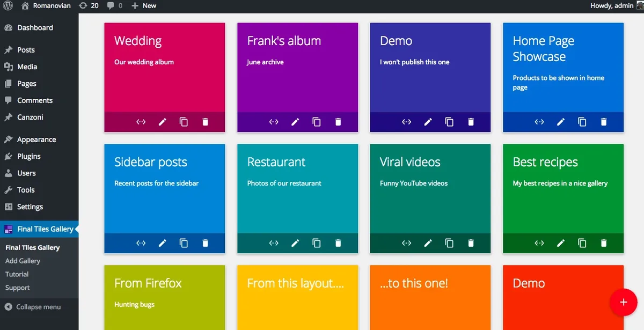This screenshot has width=644, height=330.
Task: Edit the Best recipes gallery
Action: pyautogui.click(x=561, y=243)
